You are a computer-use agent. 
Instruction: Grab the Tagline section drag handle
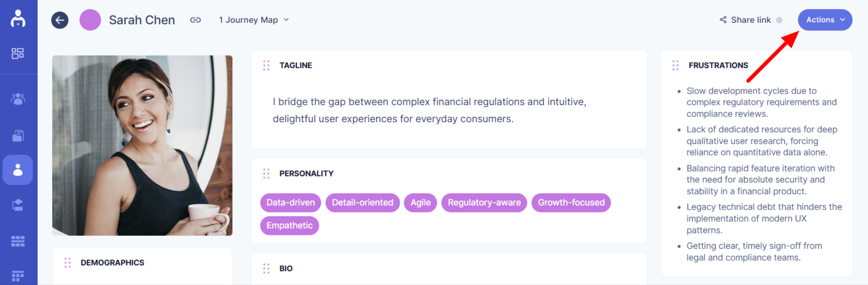266,65
